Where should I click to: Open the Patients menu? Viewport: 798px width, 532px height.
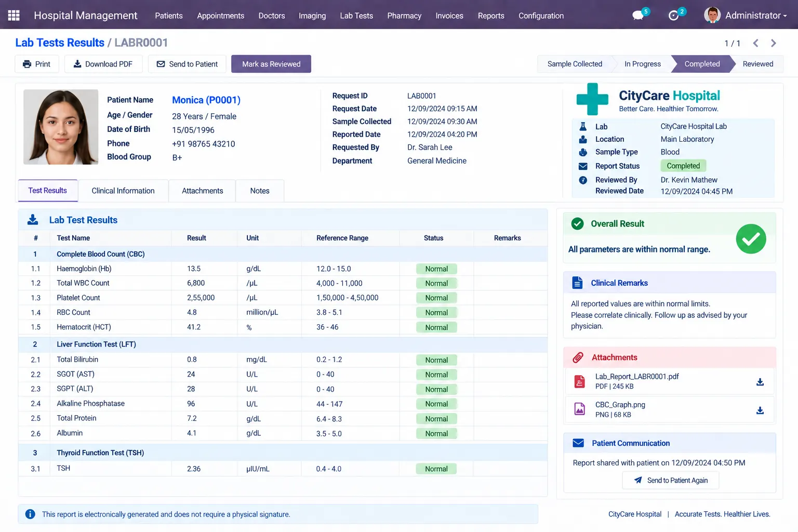[x=169, y=16]
